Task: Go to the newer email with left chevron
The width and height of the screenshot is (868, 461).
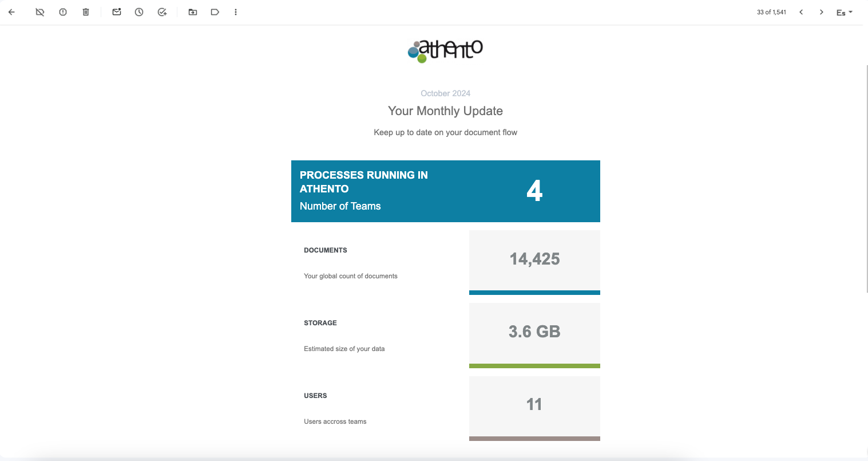Action: click(801, 12)
